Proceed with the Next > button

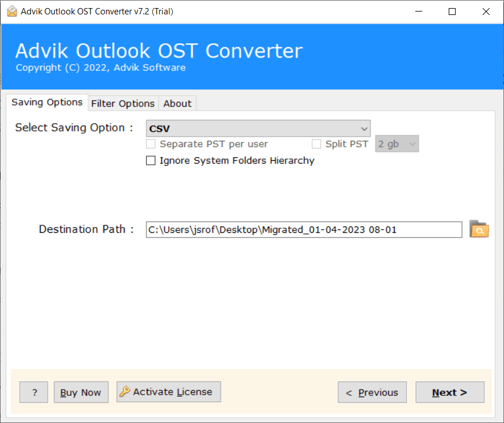coord(450,392)
